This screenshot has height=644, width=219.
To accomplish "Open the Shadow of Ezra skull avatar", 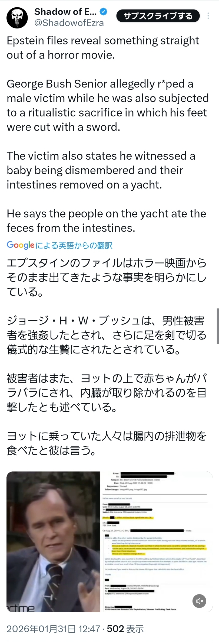I will point(17,18).
